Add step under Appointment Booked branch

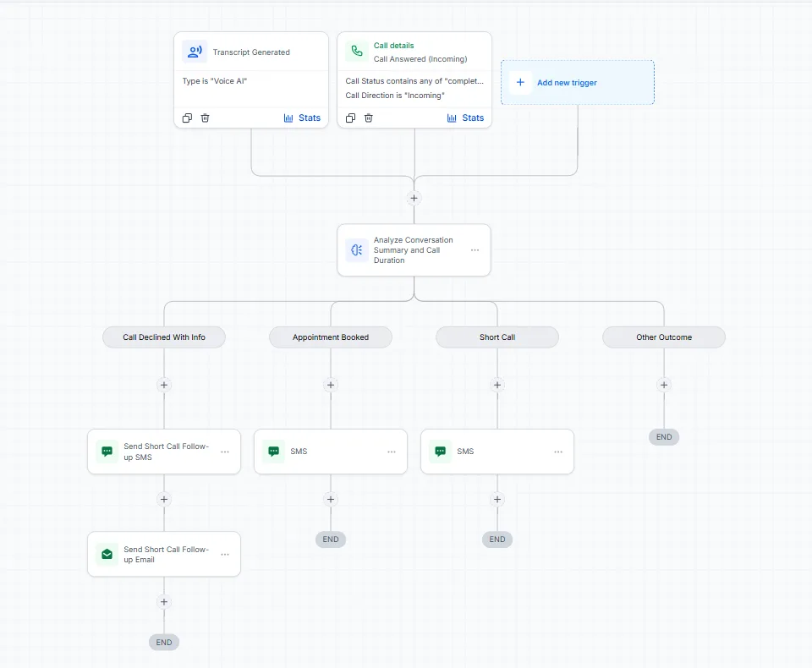point(331,385)
